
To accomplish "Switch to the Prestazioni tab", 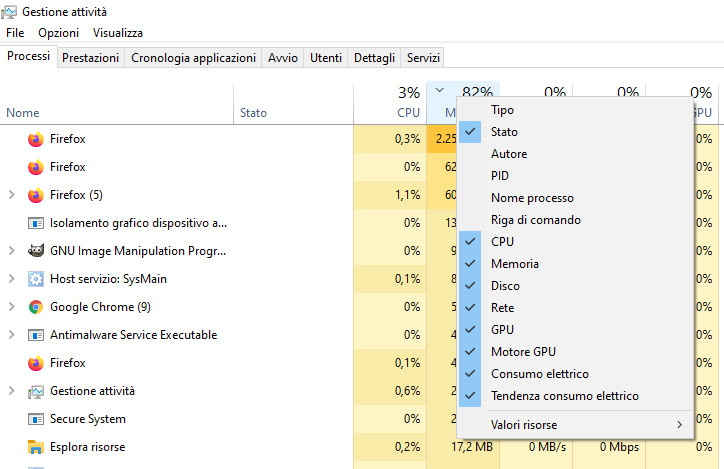I will [90, 58].
